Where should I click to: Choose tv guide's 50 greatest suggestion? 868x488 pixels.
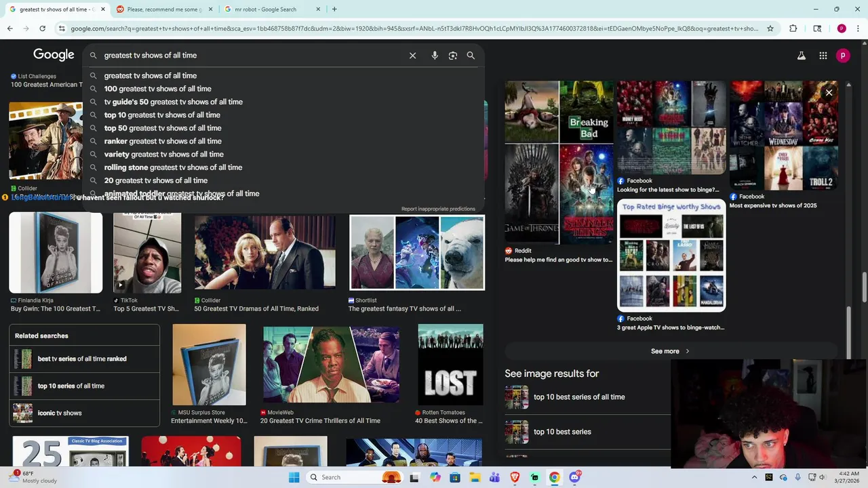coord(173,102)
